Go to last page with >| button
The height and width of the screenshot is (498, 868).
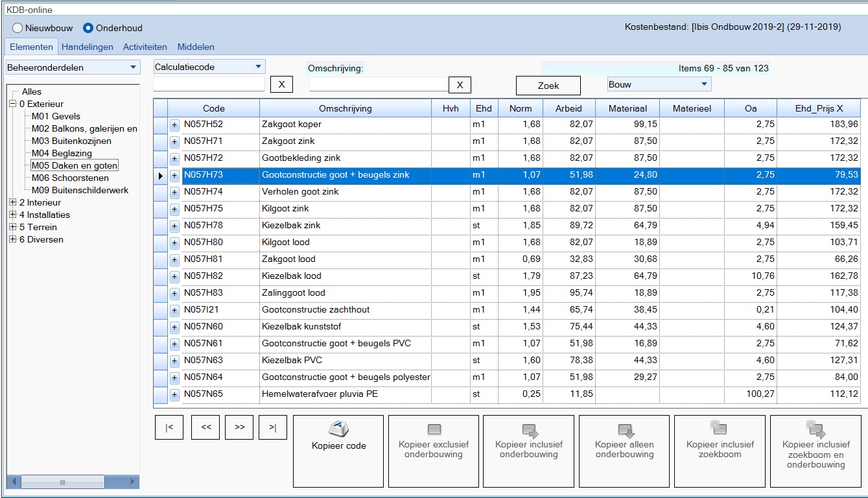[x=273, y=427]
